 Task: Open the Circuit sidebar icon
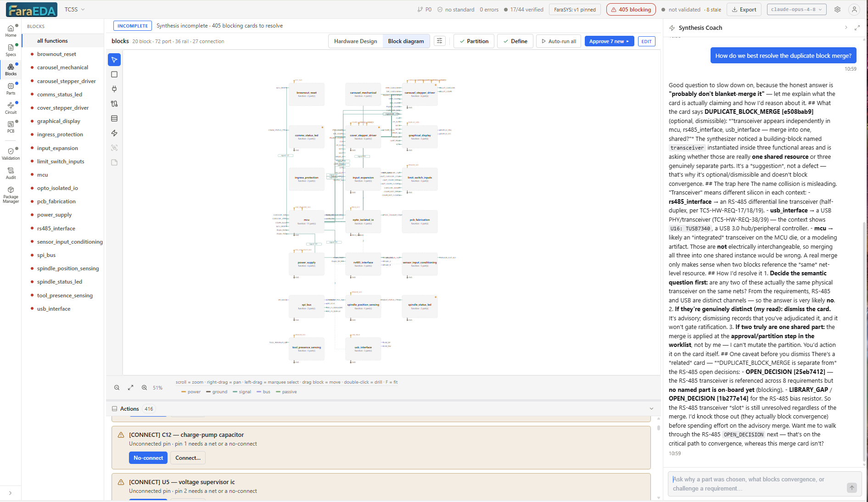pyautogui.click(x=11, y=108)
